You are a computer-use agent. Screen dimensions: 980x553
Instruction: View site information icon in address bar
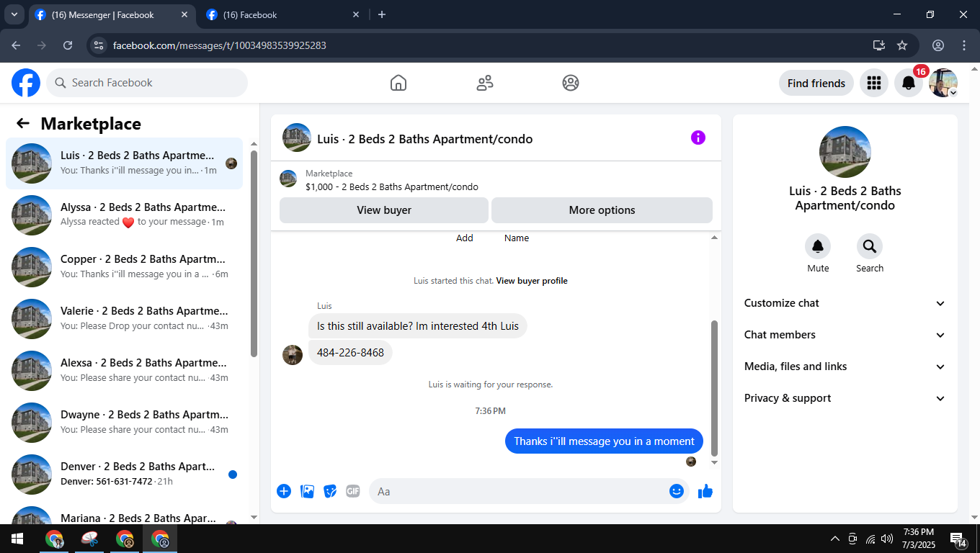[99, 45]
